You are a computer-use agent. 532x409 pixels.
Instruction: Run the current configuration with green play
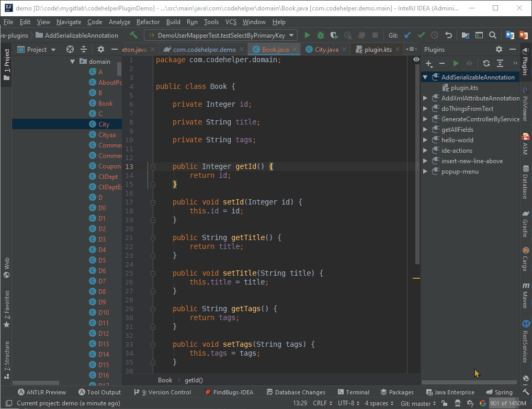coord(307,35)
